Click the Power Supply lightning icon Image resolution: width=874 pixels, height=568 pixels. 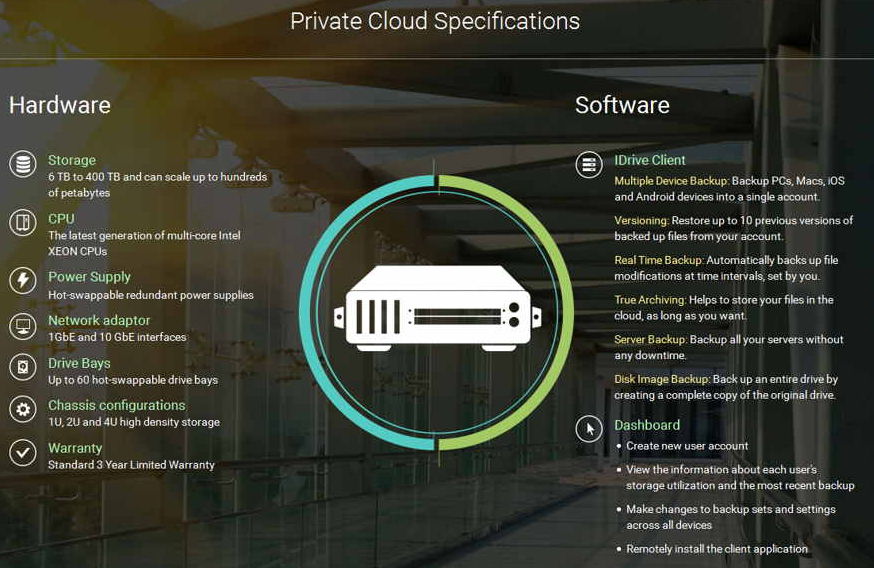click(23, 280)
